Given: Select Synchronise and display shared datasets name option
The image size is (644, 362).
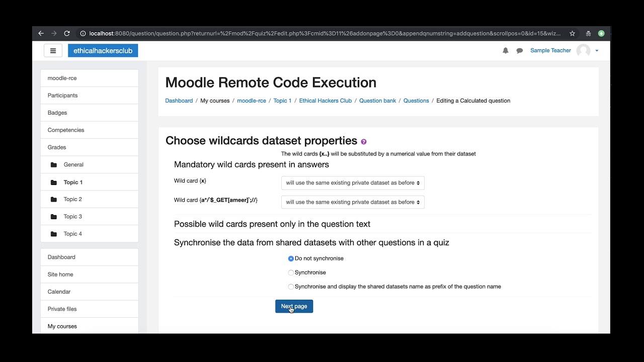Looking at the screenshot, I should coord(290,287).
